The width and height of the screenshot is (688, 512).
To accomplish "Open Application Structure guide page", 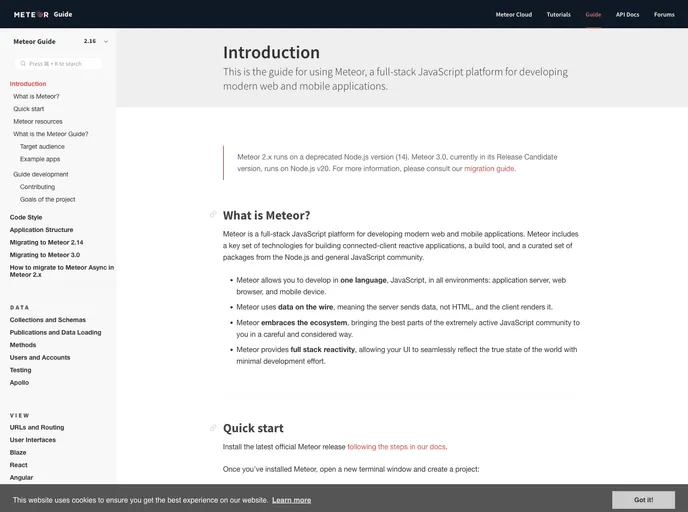I will [x=41, y=230].
